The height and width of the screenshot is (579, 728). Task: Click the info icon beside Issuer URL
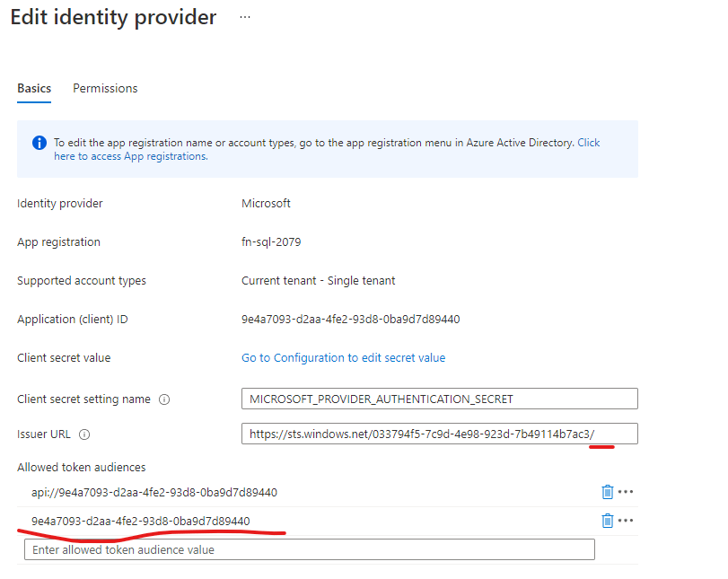click(x=84, y=434)
